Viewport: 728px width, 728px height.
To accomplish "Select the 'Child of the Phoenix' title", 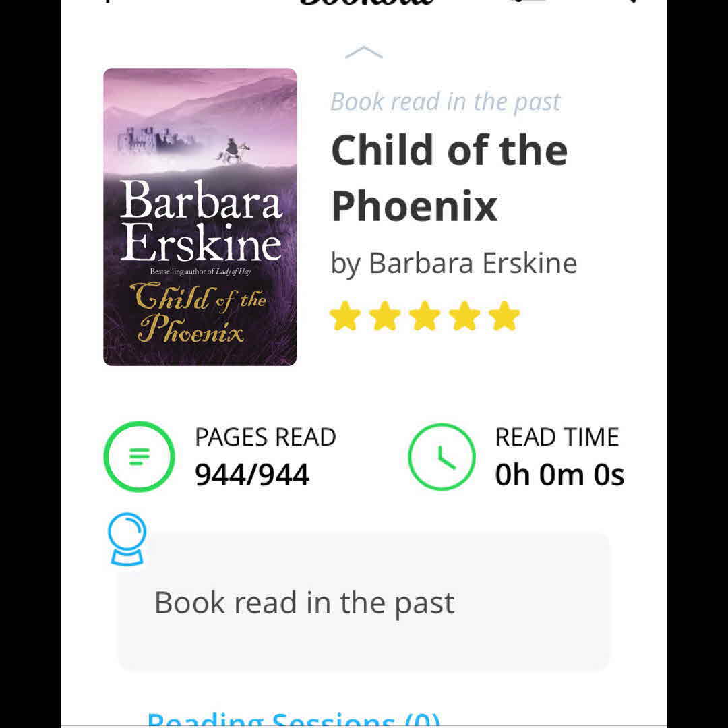I will 449,177.
